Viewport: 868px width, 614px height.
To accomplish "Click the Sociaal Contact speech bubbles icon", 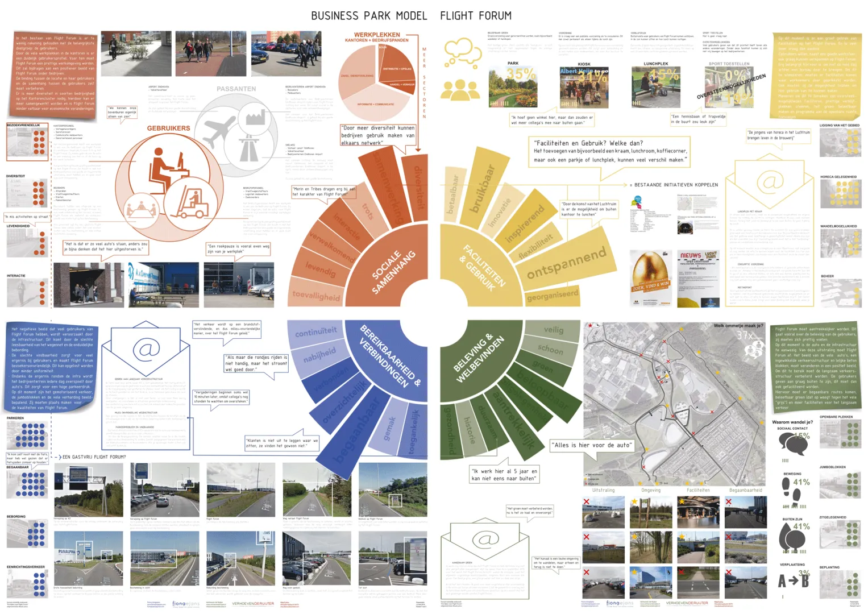I will pyautogui.click(x=792, y=443).
